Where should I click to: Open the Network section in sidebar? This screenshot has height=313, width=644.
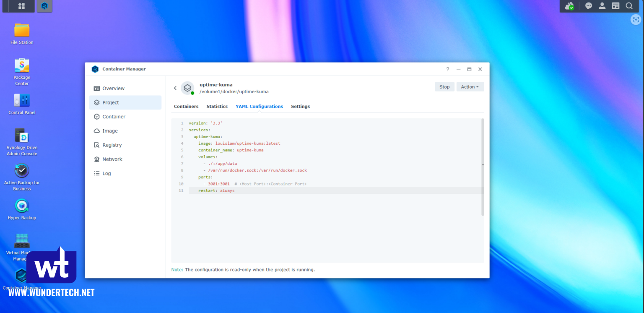click(112, 159)
